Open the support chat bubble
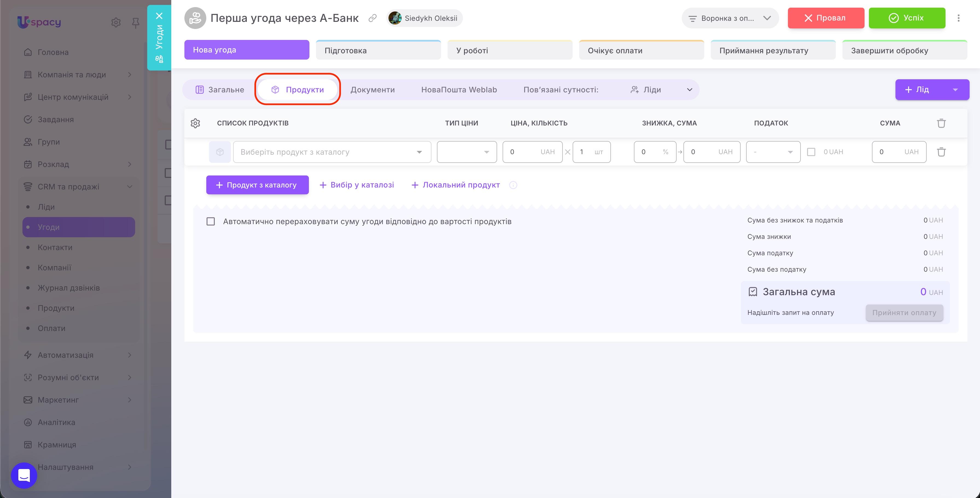 coord(24,475)
